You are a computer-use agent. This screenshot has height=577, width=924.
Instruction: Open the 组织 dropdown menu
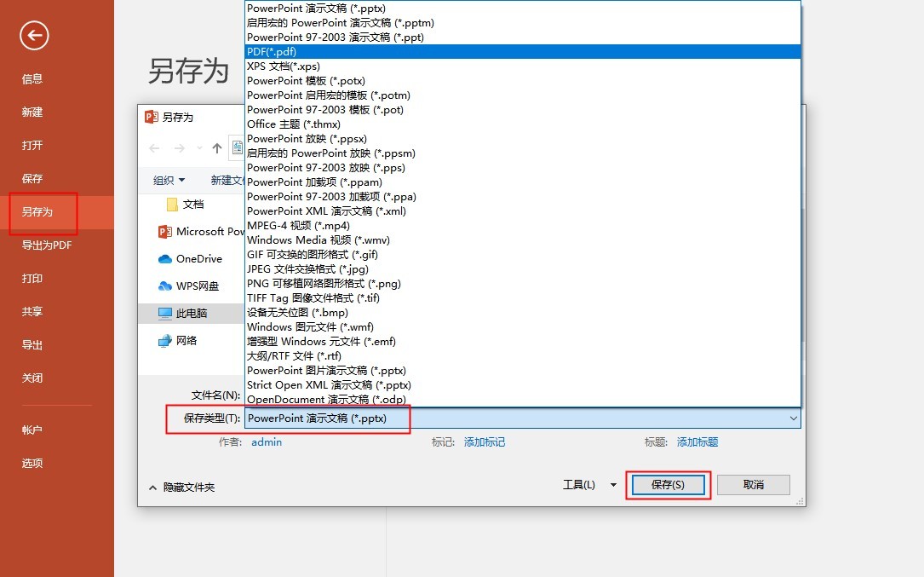click(x=169, y=181)
